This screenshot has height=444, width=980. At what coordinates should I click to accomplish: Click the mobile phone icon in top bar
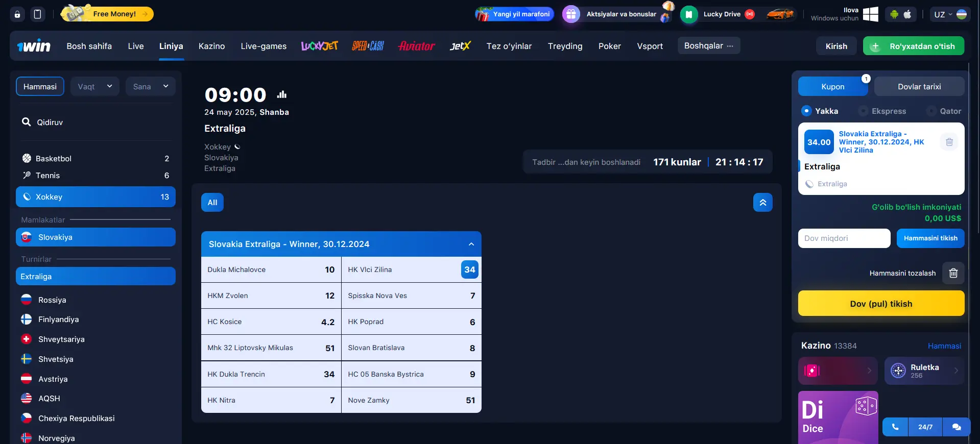pyautogui.click(x=37, y=14)
